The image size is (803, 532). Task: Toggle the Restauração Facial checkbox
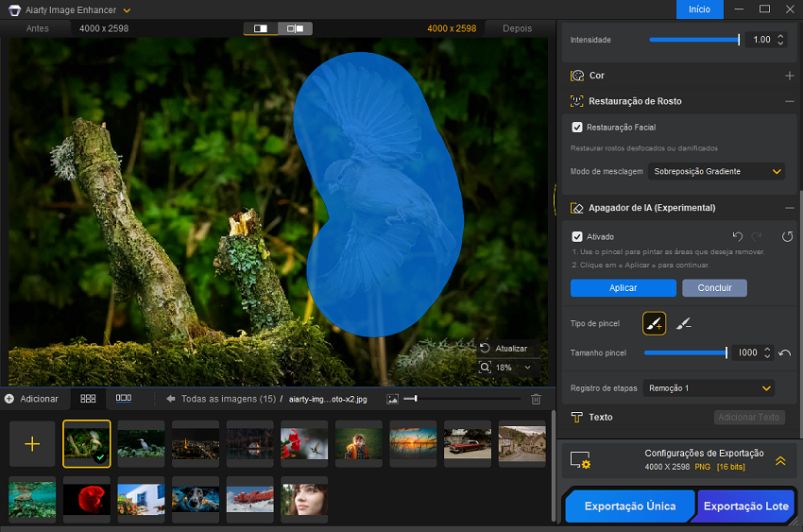[577, 128]
